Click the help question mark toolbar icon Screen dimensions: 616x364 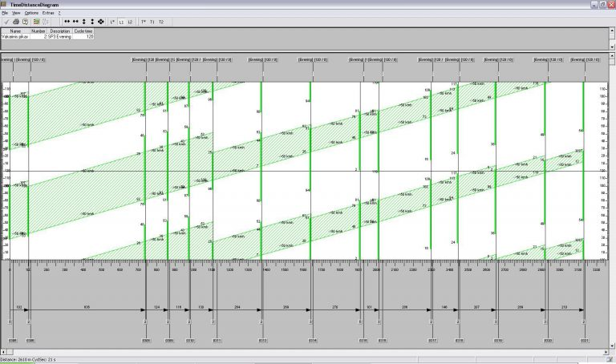tap(26, 22)
